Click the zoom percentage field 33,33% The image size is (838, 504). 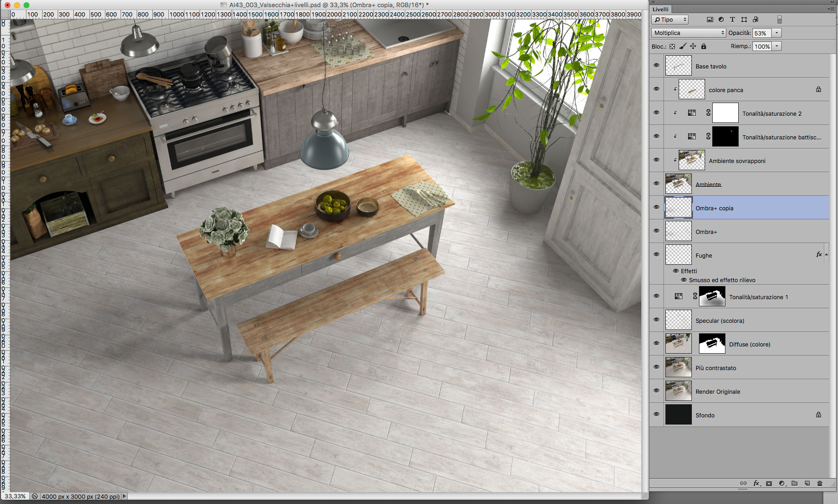[15, 496]
